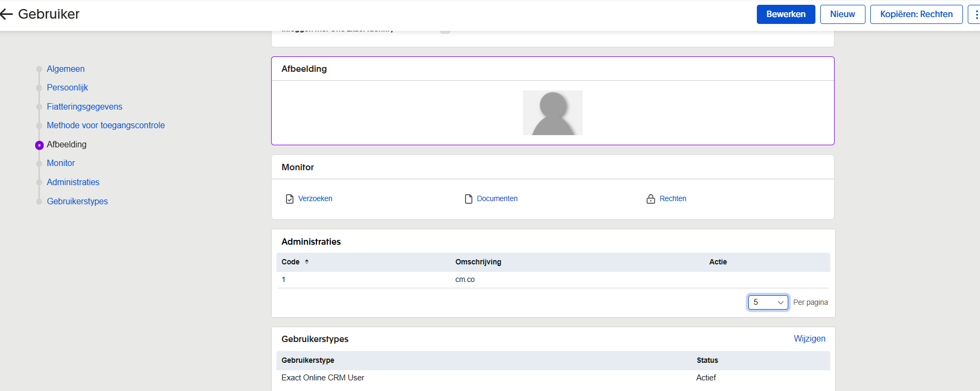Go back using the arrow beside Gebruiker
Screen dimensions: 980x391
tap(6, 14)
